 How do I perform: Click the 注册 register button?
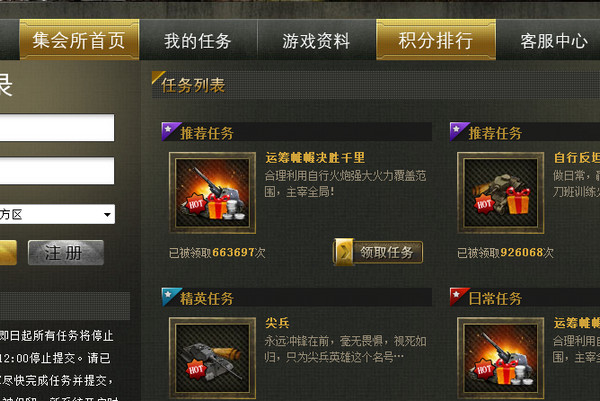[66, 253]
